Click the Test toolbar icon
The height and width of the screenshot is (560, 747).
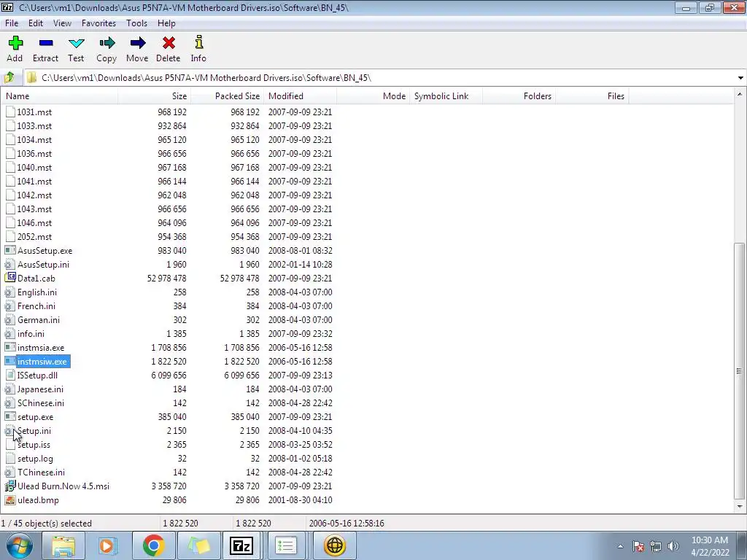coord(76,43)
